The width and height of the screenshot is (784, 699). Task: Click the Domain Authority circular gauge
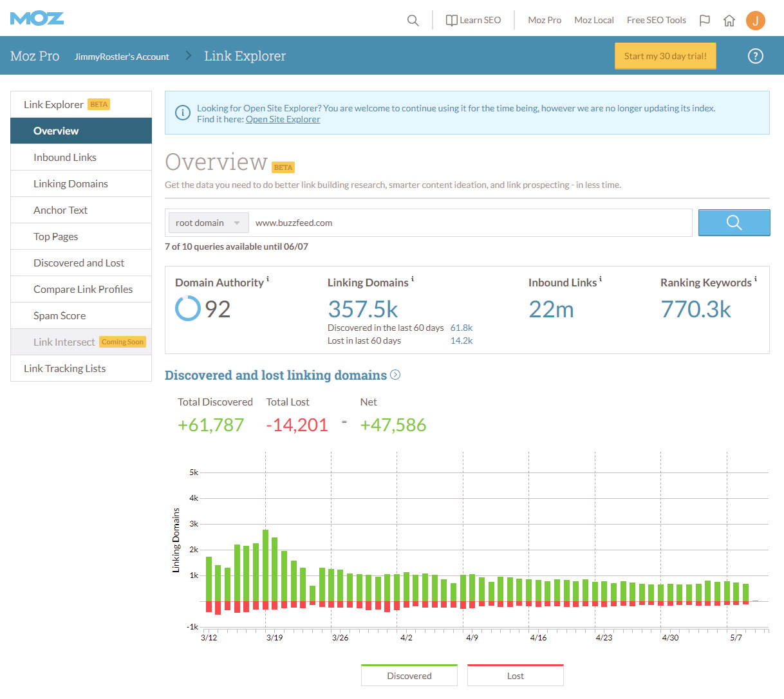coord(187,308)
